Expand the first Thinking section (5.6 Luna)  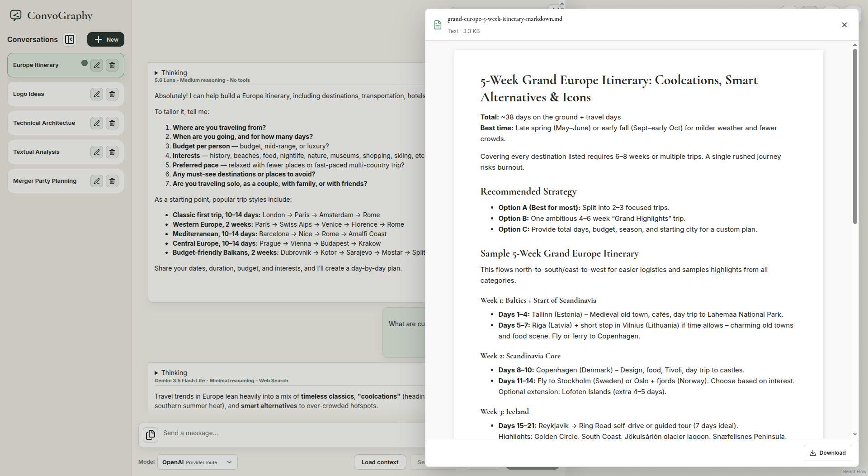click(170, 73)
